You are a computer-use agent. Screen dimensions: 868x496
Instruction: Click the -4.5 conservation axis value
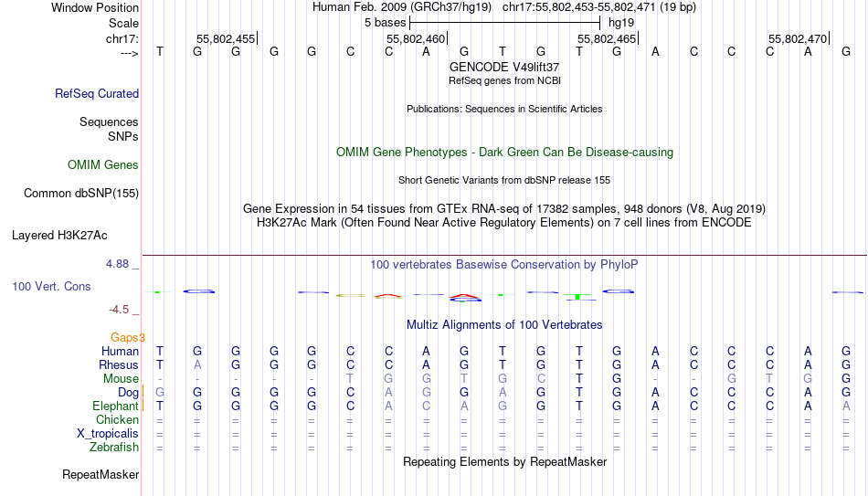pos(119,310)
